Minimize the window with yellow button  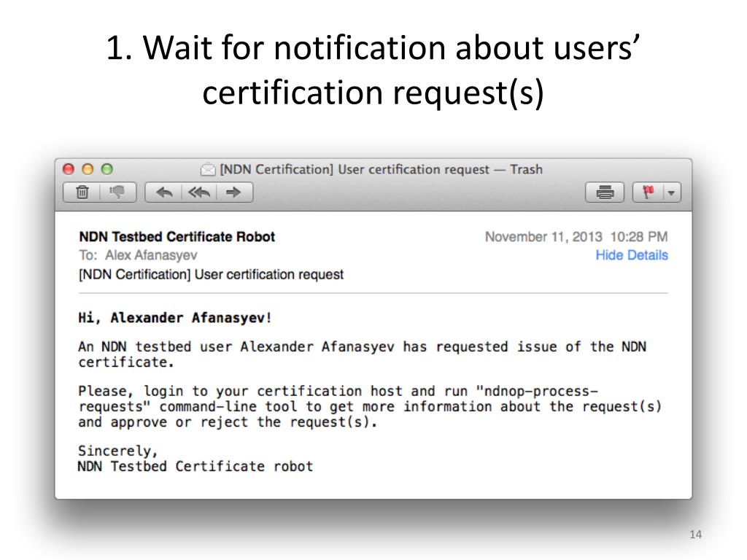pyautogui.click(x=88, y=169)
